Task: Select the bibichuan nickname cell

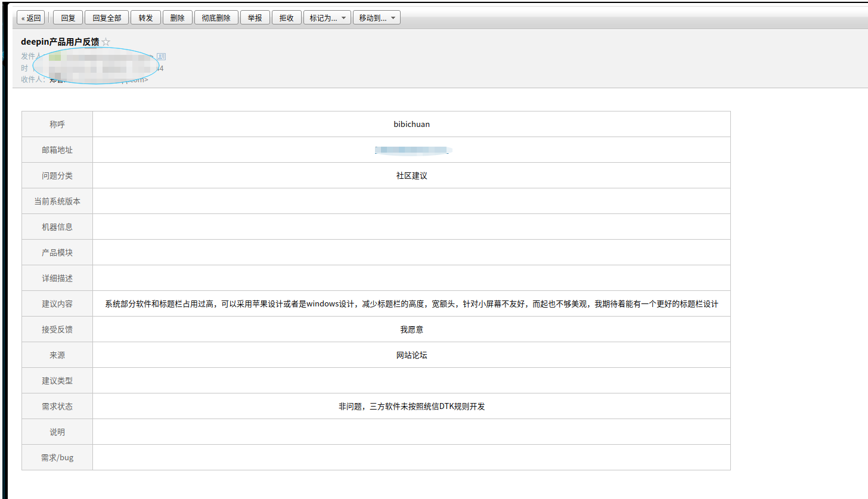Action: 411,124
